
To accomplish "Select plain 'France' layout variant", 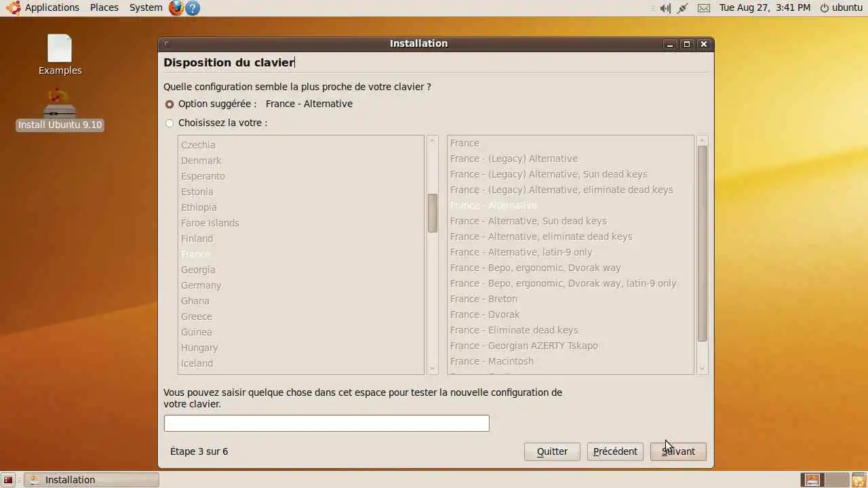I will click(x=570, y=143).
